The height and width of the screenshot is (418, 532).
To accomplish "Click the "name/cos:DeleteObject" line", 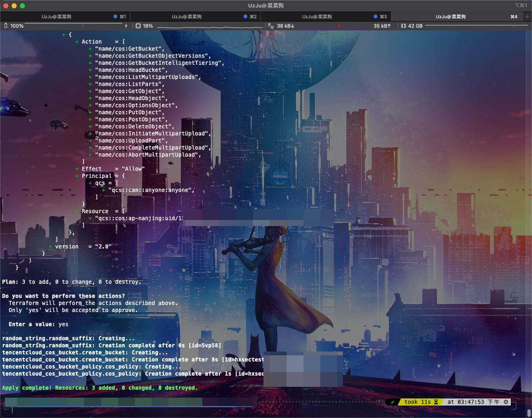I will pyautogui.click(x=132, y=126).
